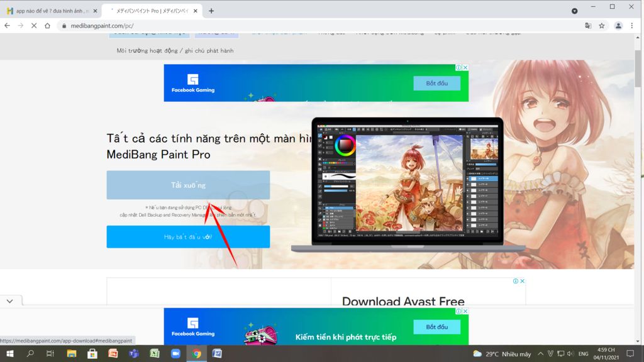
Task: Click the Facebook Gaming logo in bottom ad
Action: (x=193, y=327)
